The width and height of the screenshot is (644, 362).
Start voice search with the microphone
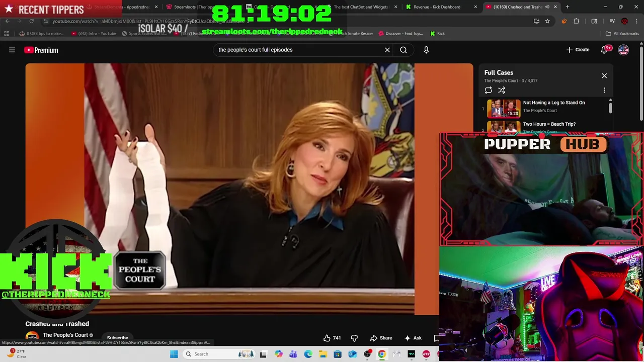pos(426,50)
